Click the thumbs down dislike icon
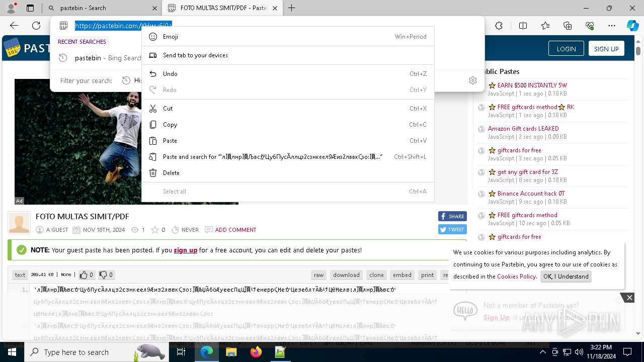Viewport: 644px width, 362px height. [x=103, y=275]
